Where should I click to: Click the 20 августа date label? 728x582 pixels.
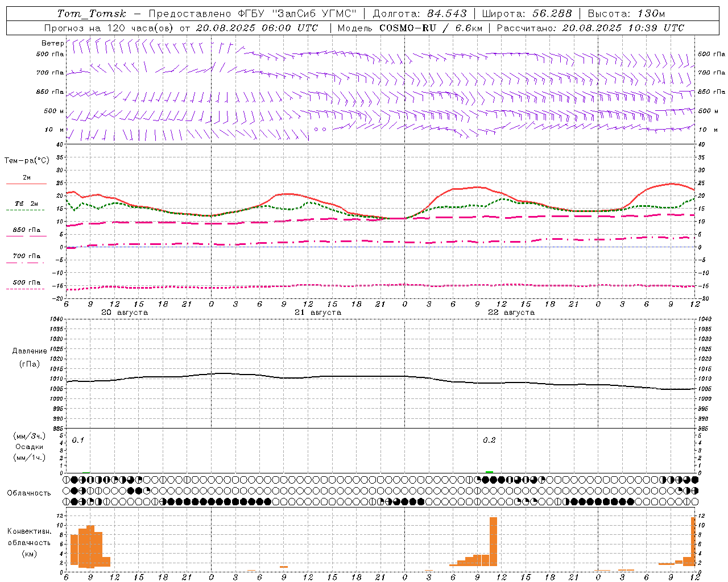tap(125, 313)
